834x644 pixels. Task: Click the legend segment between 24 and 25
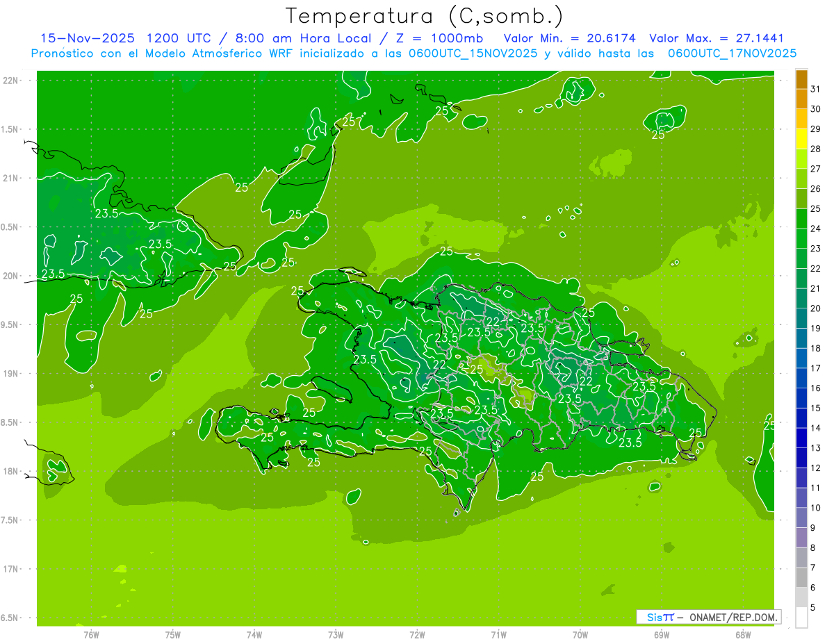(801, 219)
